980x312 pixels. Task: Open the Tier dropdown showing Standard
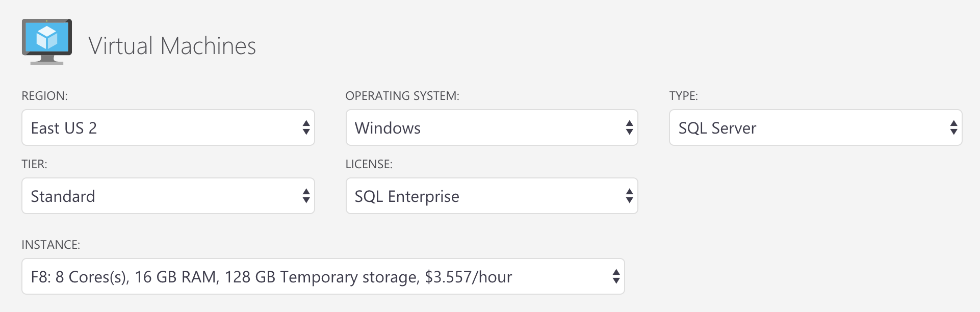click(168, 196)
